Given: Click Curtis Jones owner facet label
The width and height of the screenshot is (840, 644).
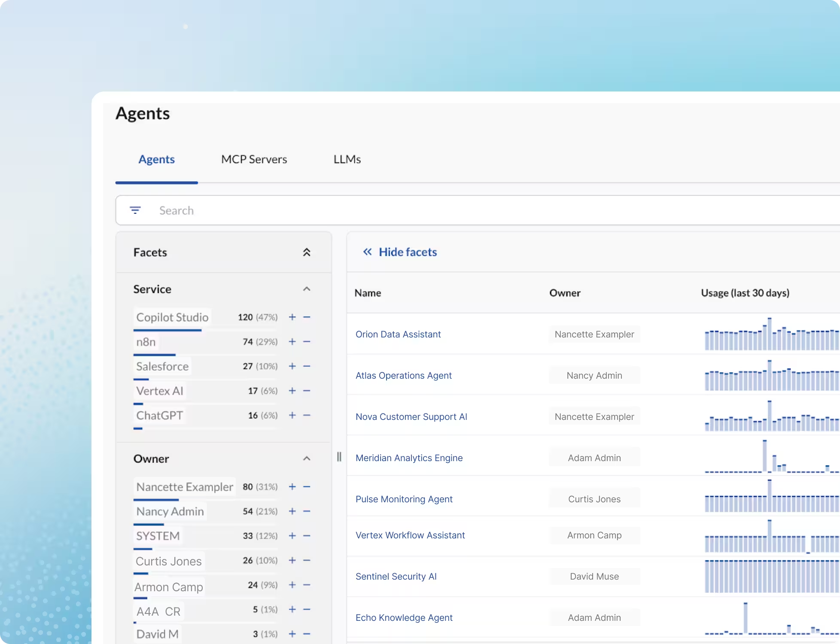Looking at the screenshot, I should (x=169, y=561).
